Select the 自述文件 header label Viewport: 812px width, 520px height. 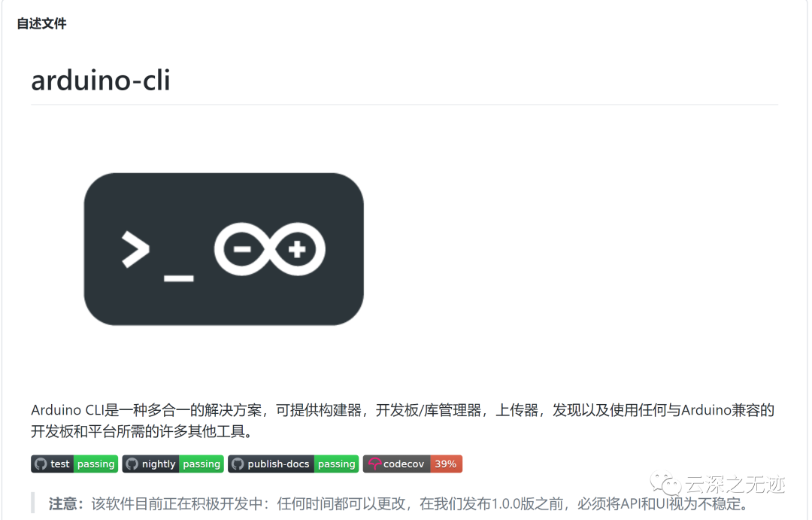41,24
